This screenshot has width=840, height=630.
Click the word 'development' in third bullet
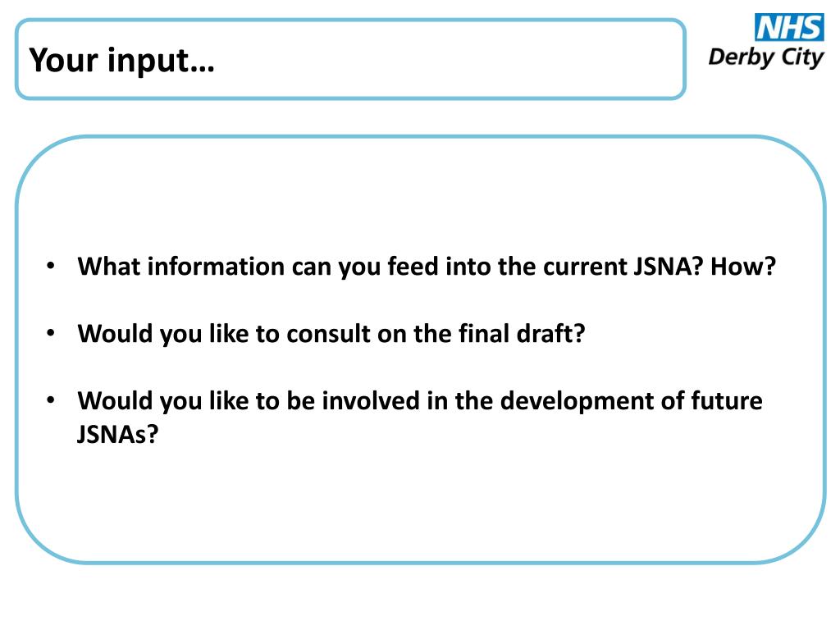point(577,402)
